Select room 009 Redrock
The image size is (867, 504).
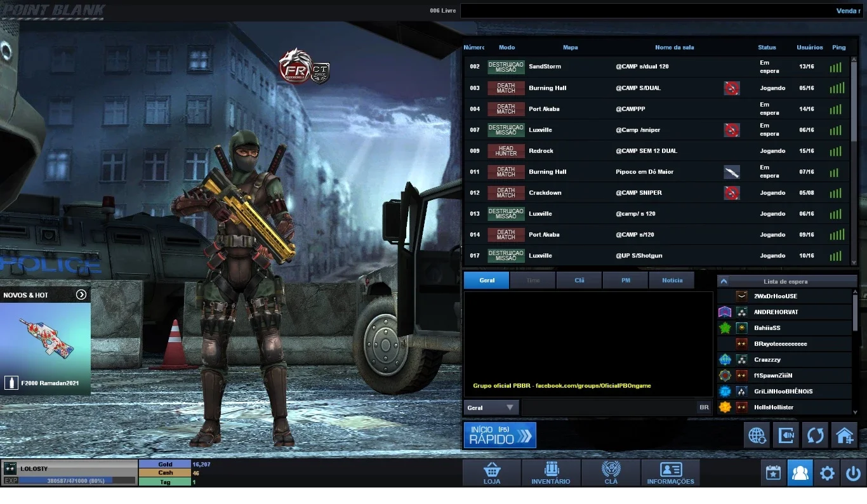pos(656,151)
